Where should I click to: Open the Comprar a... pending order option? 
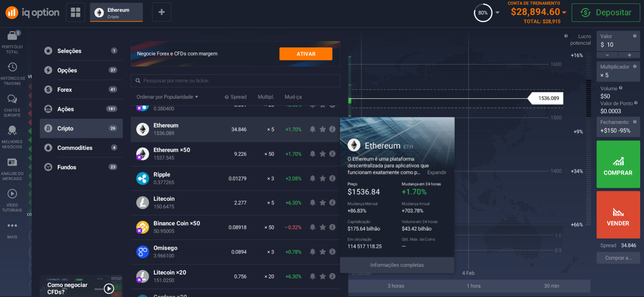(x=618, y=258)
